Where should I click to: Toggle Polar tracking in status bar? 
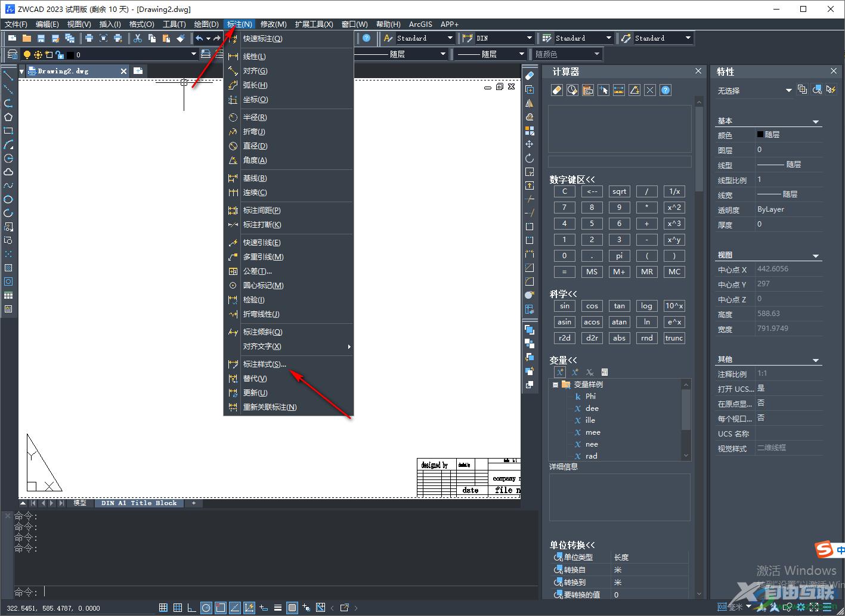click(x=206, y=608)
